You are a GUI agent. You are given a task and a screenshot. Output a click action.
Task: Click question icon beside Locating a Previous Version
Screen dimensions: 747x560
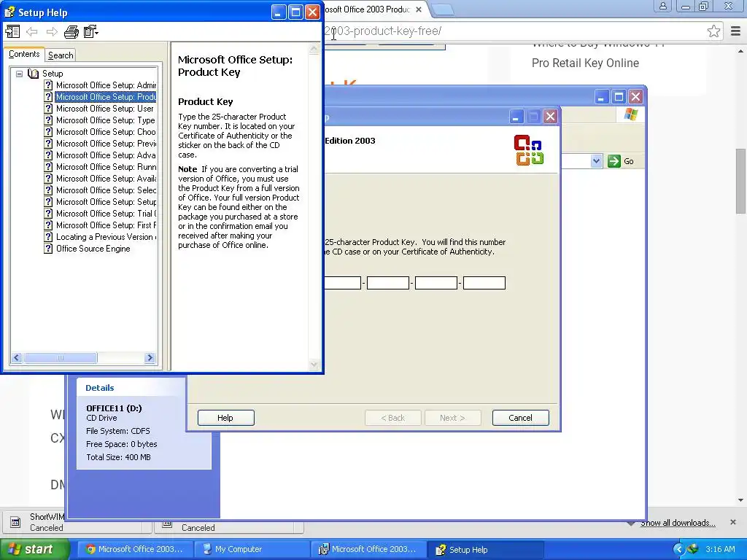tap(48, 237)
